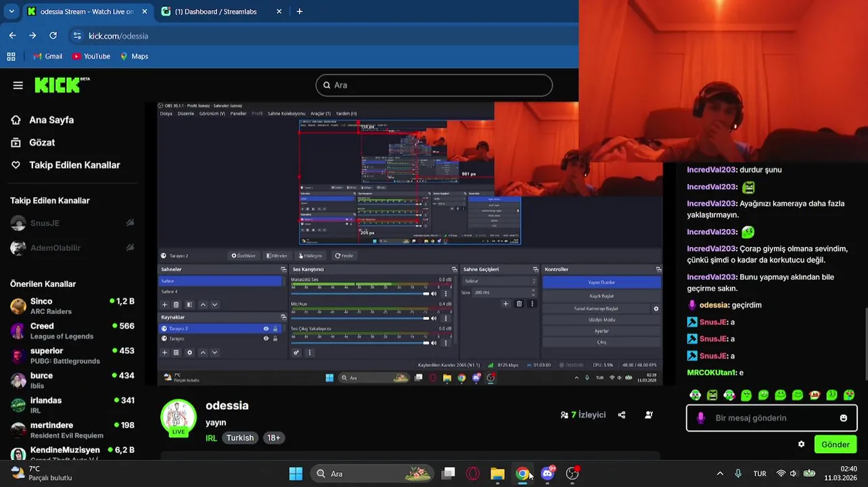This screenshot has width=868, height=487.
Task: Open OBS Studio from the taskbar
Action: 572,473
